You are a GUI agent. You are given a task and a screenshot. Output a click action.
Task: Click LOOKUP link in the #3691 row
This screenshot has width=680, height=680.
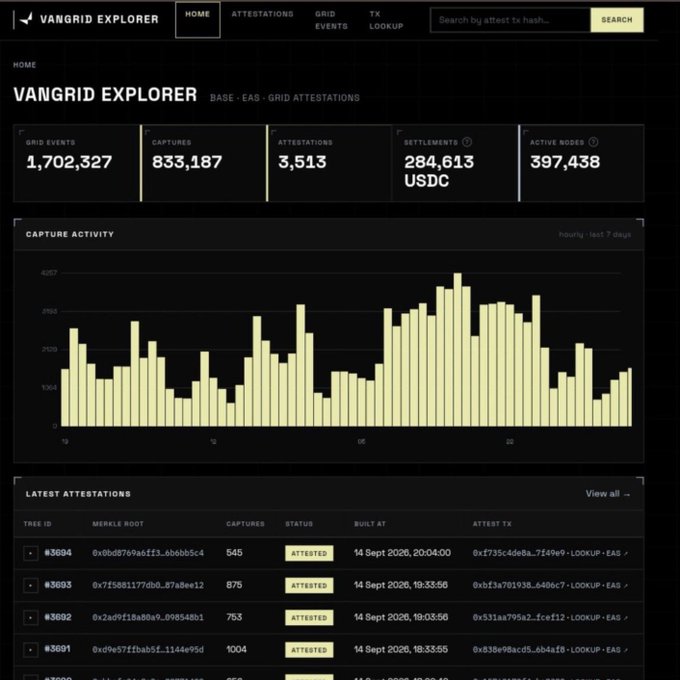coord(585,649)
